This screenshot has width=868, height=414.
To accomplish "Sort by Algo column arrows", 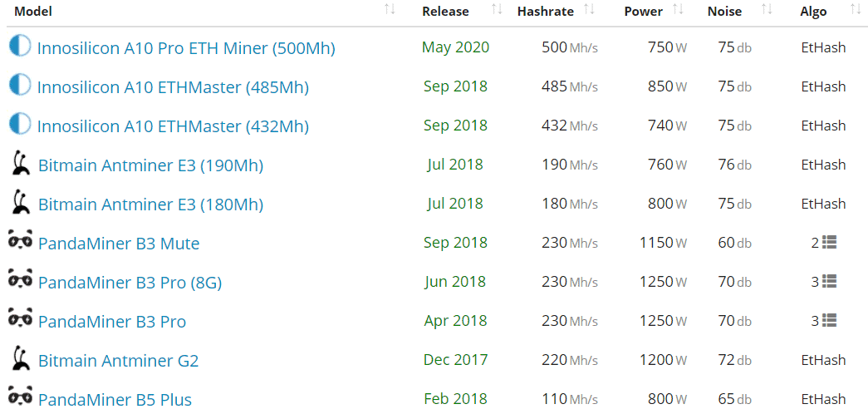I will 856,10.
